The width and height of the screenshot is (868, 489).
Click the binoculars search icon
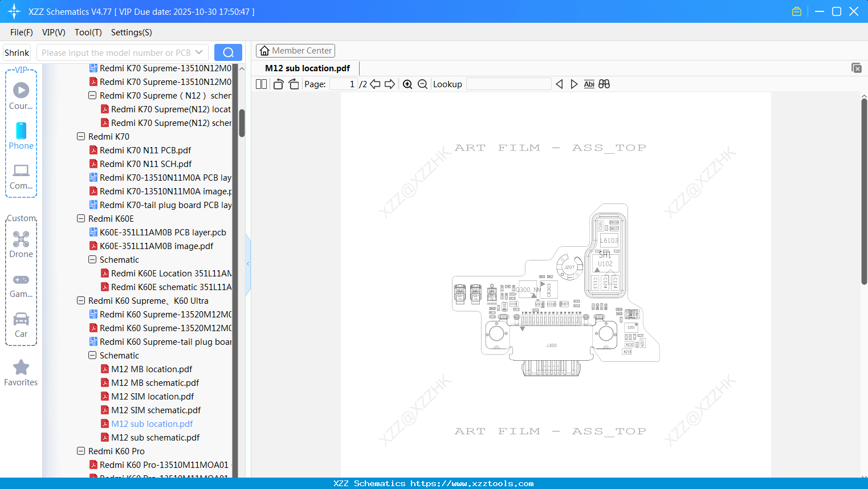pyautogui.click(x=604, y=84)
